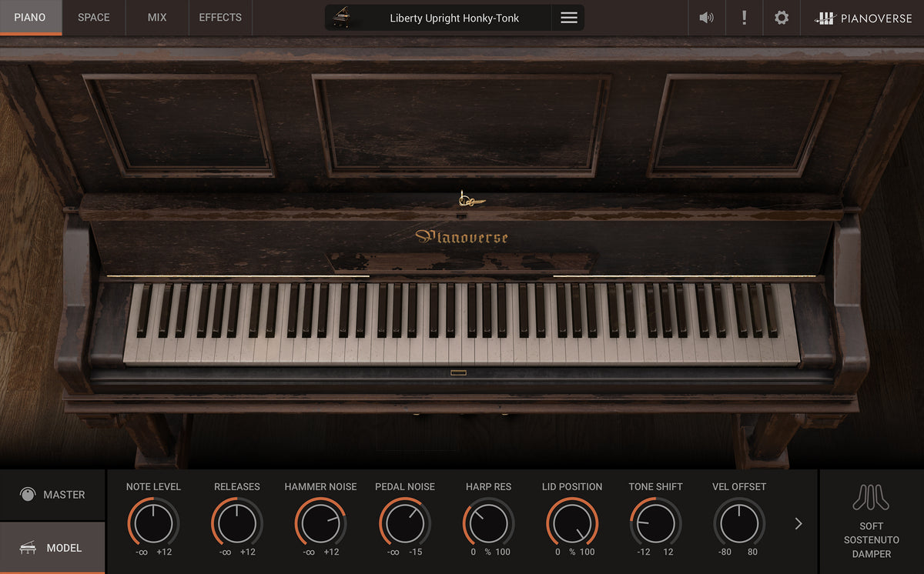Click the TONE SHIFT label
The image size is (924, 574).
(x=655, y=486)
